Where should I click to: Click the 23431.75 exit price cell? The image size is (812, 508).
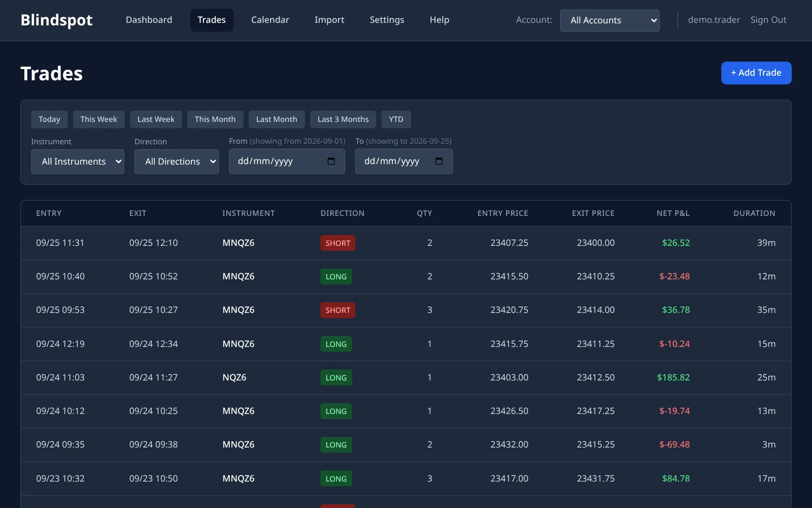pyautogui.click(x=596, y=479)
